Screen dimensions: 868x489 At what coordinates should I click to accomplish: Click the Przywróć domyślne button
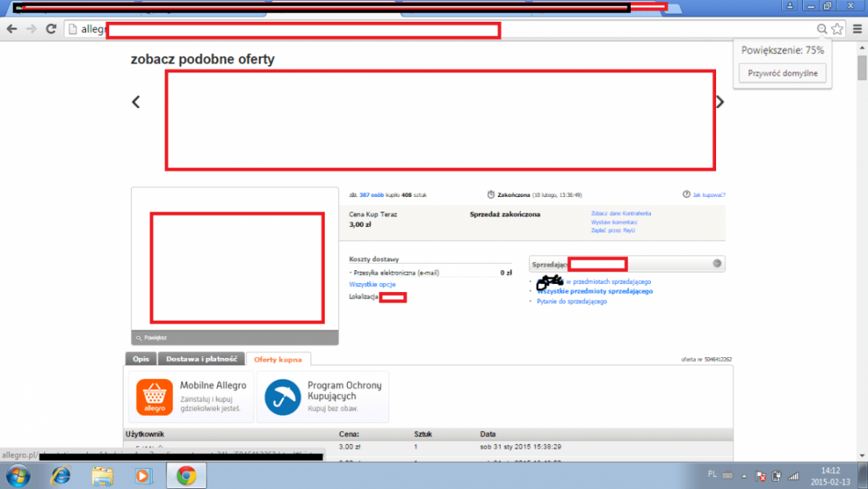[x=782, y=73]
